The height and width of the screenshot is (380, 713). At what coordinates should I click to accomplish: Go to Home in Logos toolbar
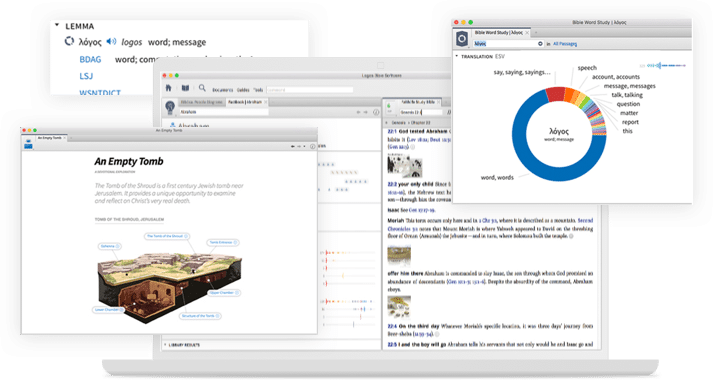tap(168, 88)
